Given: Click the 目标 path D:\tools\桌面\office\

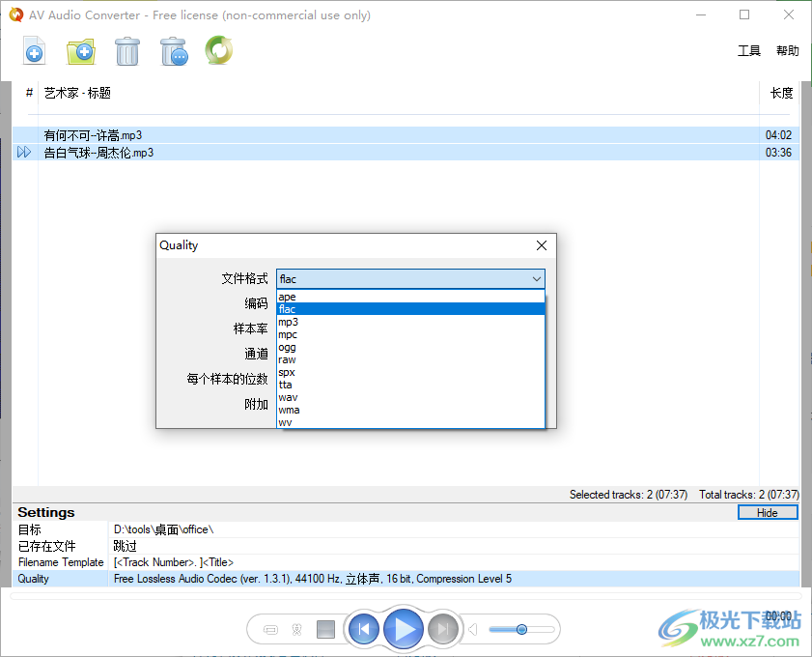Looking at the screenshot, I should pyautogui.click(x=163, y=529).
